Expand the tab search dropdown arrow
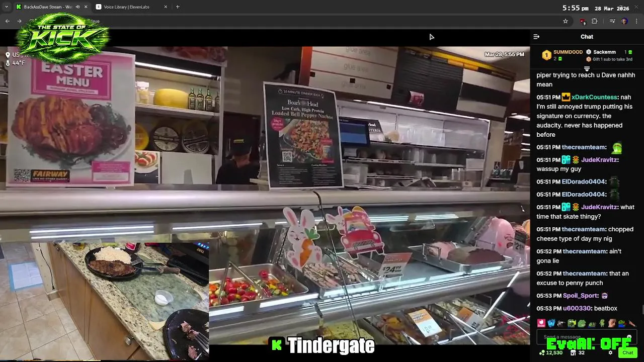Screen dimensions: 644x362 7,7
